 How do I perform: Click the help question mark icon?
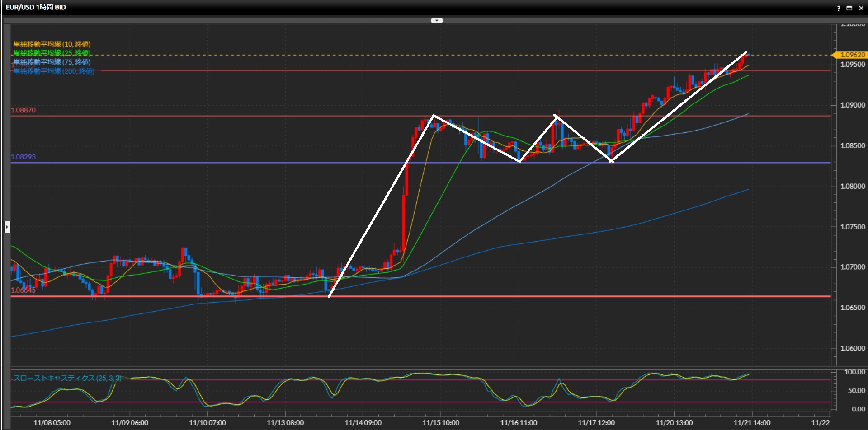pos(839,8)
